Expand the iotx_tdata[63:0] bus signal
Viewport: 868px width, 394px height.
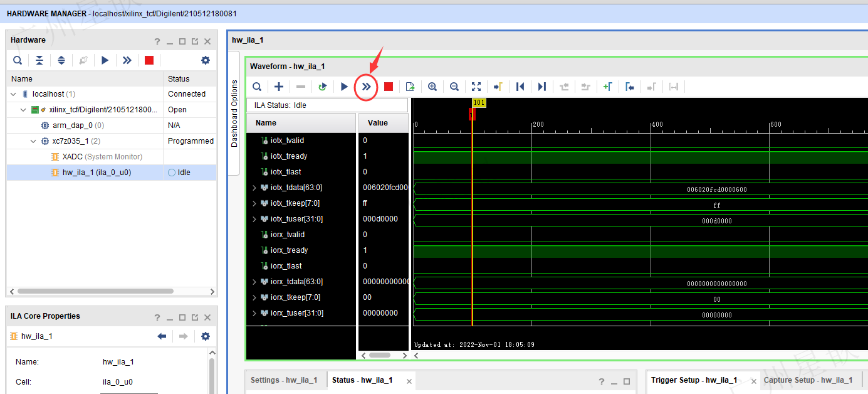254,188
